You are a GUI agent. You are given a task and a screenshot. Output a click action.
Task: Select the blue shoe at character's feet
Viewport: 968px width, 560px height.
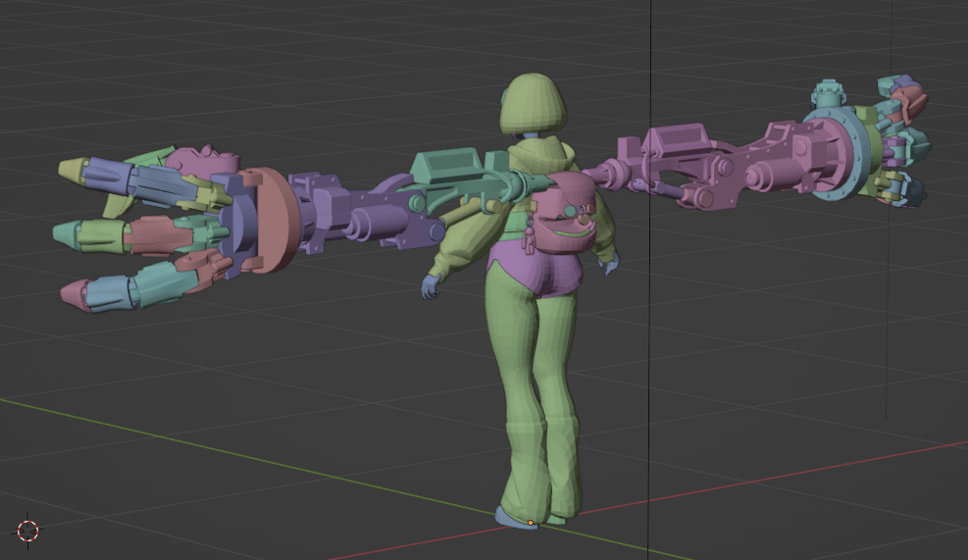[x=510, y=517]
